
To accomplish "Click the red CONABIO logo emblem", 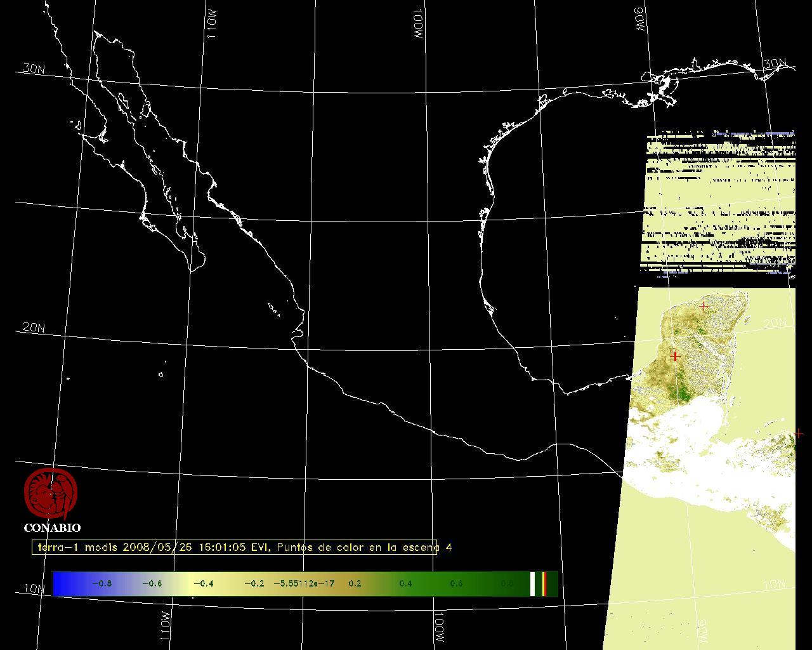I will click(x=51, y=493).
